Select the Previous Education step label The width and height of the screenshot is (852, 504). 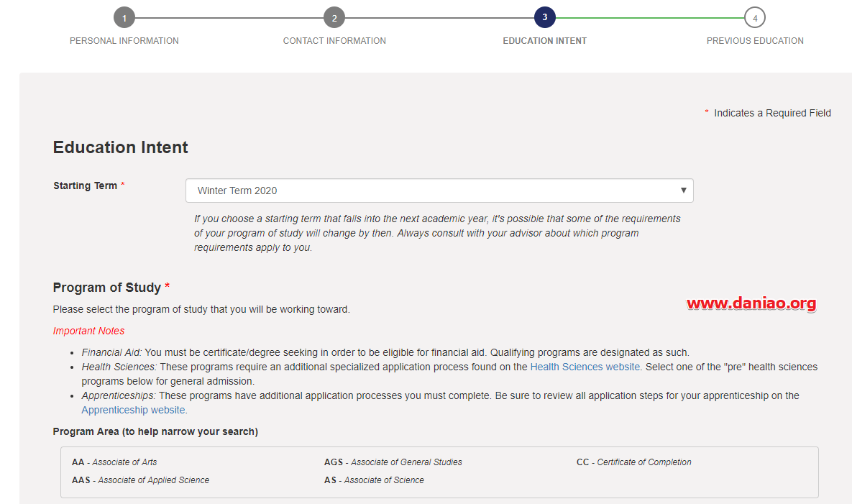coord(755,41)
